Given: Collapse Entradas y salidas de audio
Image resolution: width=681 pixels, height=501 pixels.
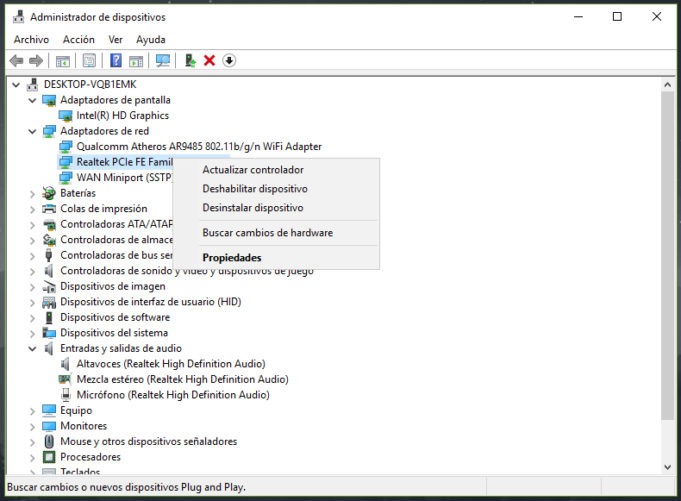Looking at the screenshot, I should tap(32, 348).
